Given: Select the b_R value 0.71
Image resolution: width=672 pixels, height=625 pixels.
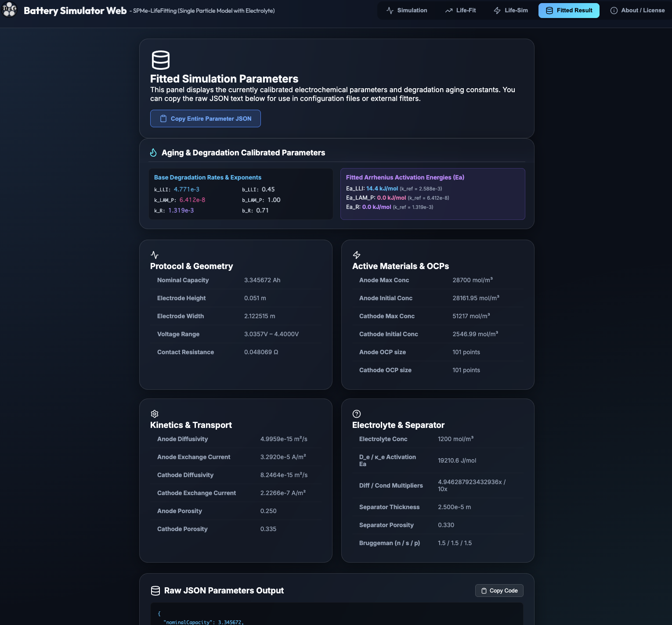Looking at the screenshot, I should tap(262, 210).
